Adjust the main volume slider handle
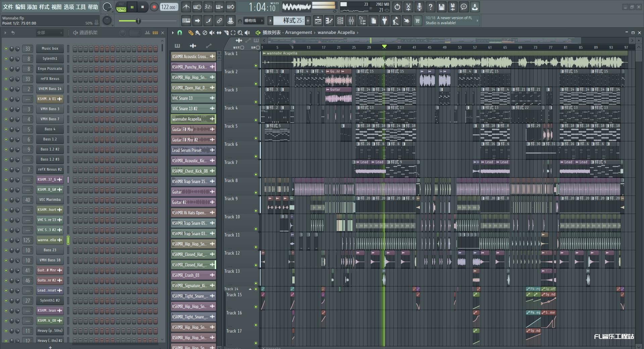644x349 pixels. coord(138,21)
